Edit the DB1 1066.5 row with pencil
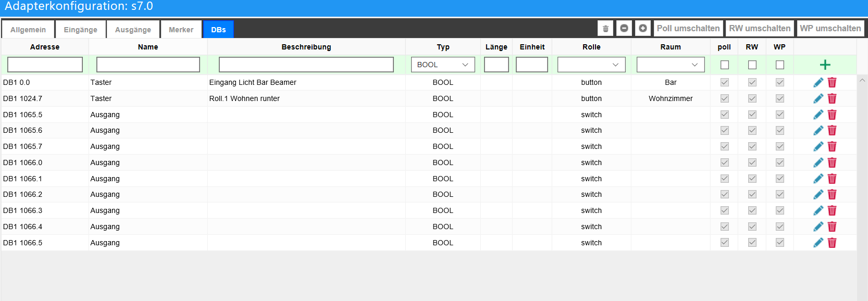Viewport: 868px width, 301px height. 819,243
